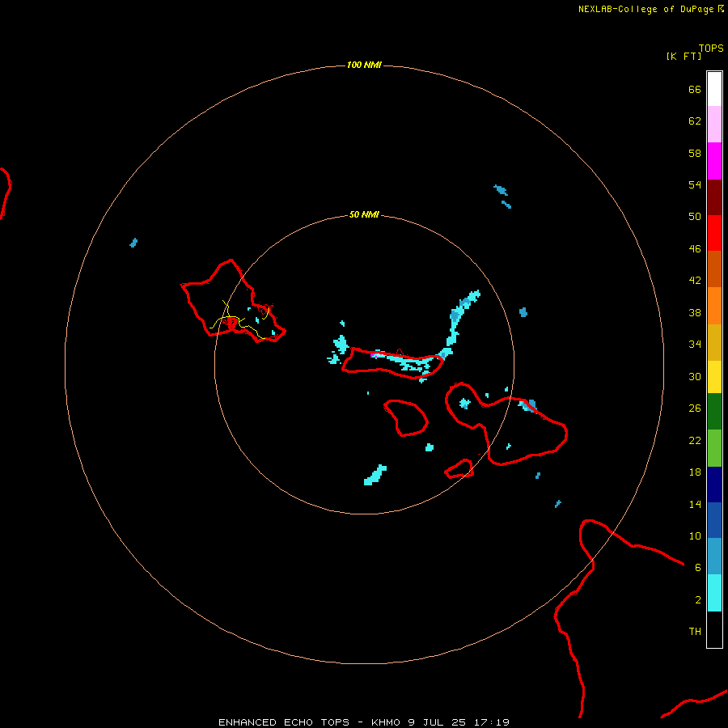This screenshot has height=728, width=728.
Task: Click the legend value 26
Action: coord(695,408)
